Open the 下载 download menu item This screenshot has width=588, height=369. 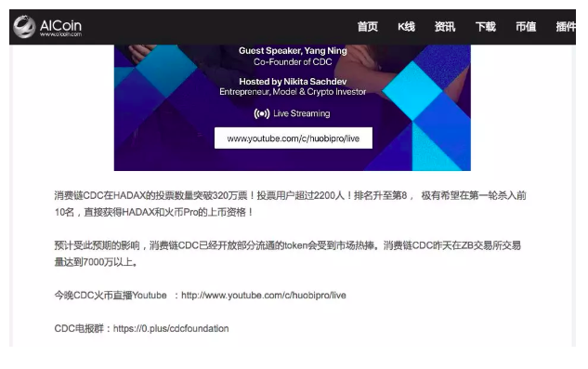tap(486, 27)
